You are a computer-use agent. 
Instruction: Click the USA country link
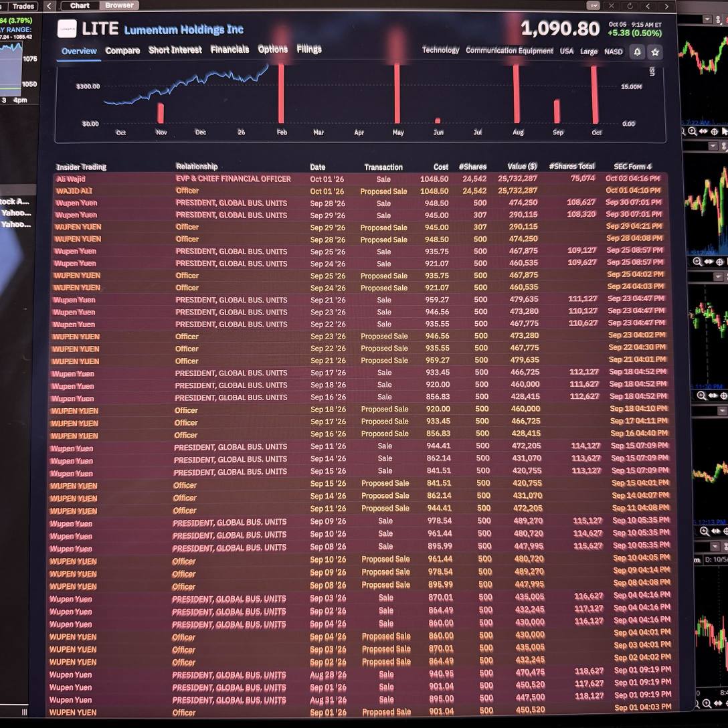567,51
